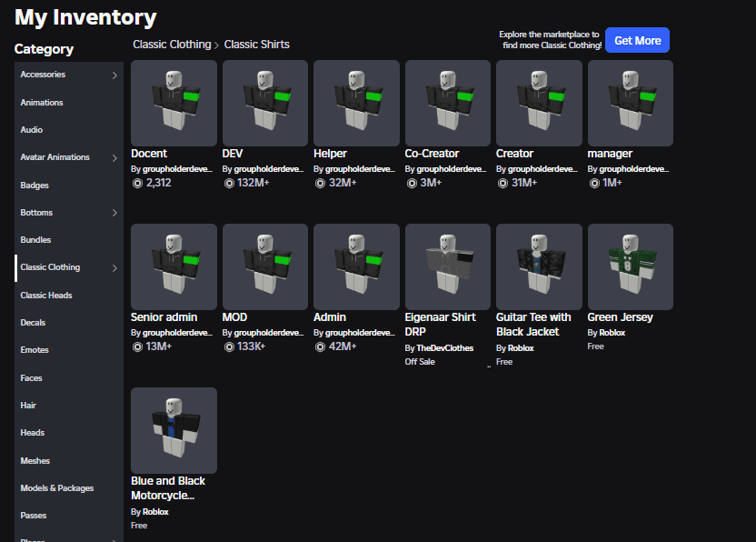
Task: Select the Meshes category
Action: click(x=69, y=461)
